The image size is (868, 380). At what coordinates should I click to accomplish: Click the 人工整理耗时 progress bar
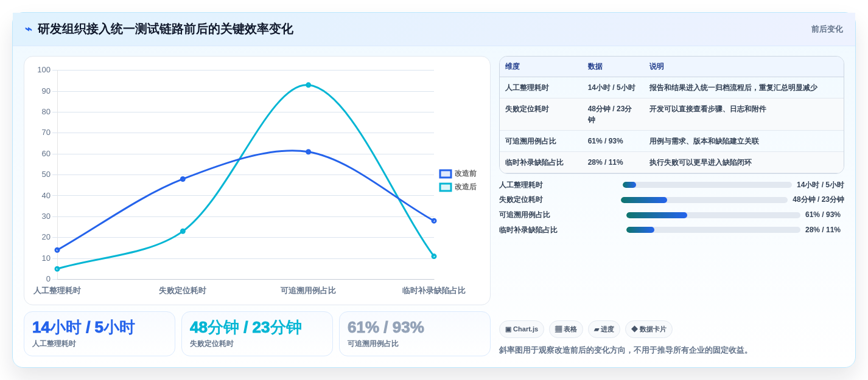(x=707, y=185)
